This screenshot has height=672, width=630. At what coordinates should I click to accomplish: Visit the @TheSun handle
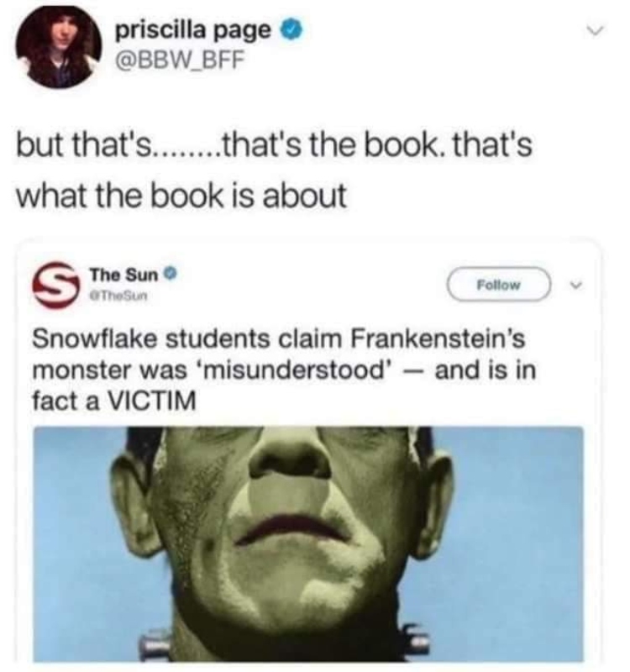(x=118, y=296)
